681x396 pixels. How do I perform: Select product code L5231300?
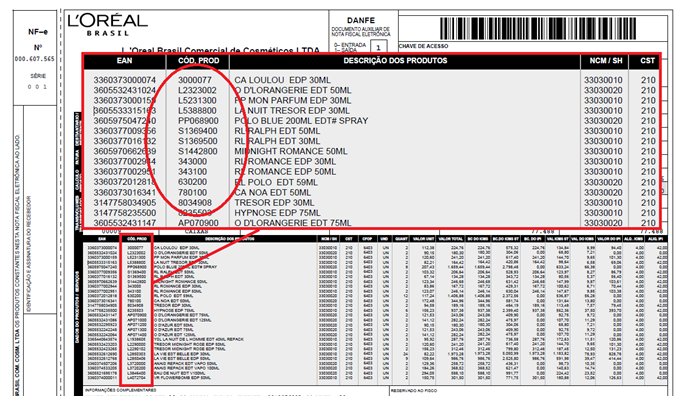tap(197, 101)
